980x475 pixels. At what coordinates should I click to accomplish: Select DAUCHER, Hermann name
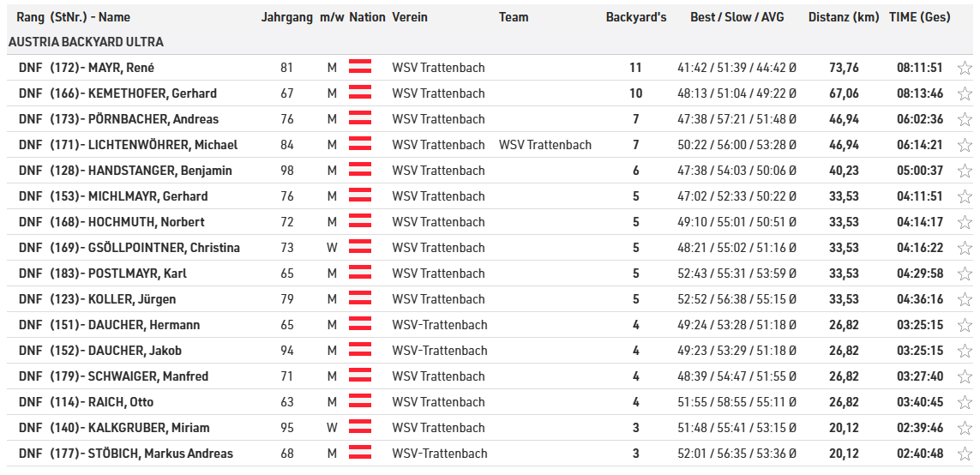(144, 325)
